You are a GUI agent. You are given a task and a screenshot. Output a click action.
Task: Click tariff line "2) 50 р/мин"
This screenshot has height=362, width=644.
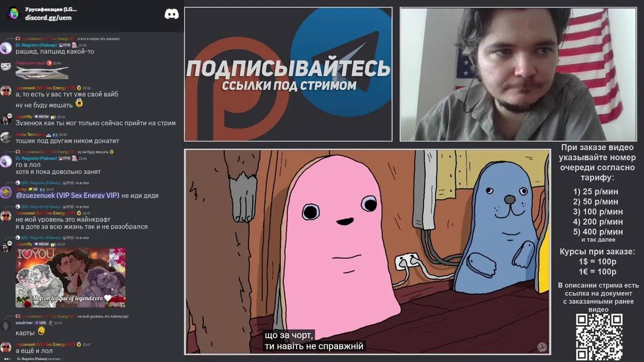pyautogui.click(x=596, y=202)
